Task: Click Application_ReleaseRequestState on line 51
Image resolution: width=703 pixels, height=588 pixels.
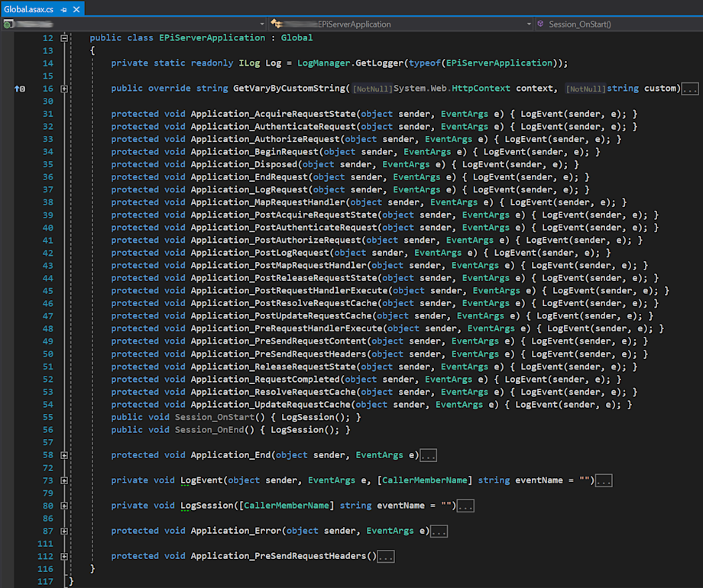Action: pos(274,367)
